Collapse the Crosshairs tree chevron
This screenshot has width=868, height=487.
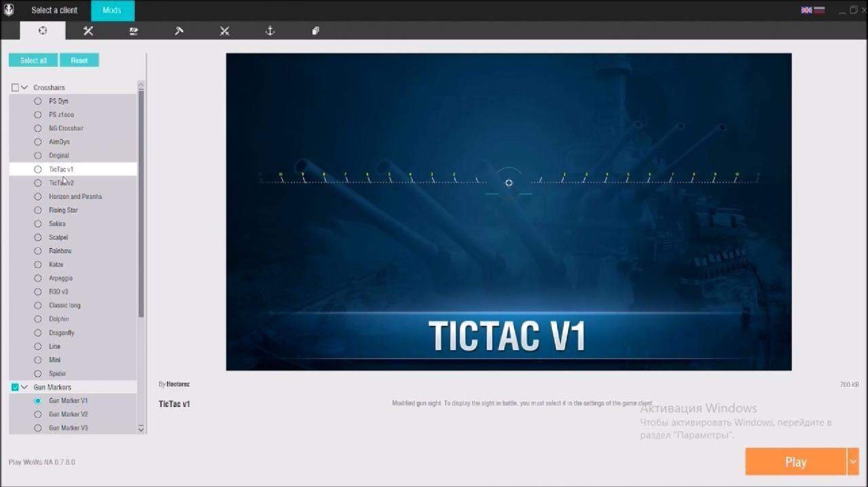25,87
